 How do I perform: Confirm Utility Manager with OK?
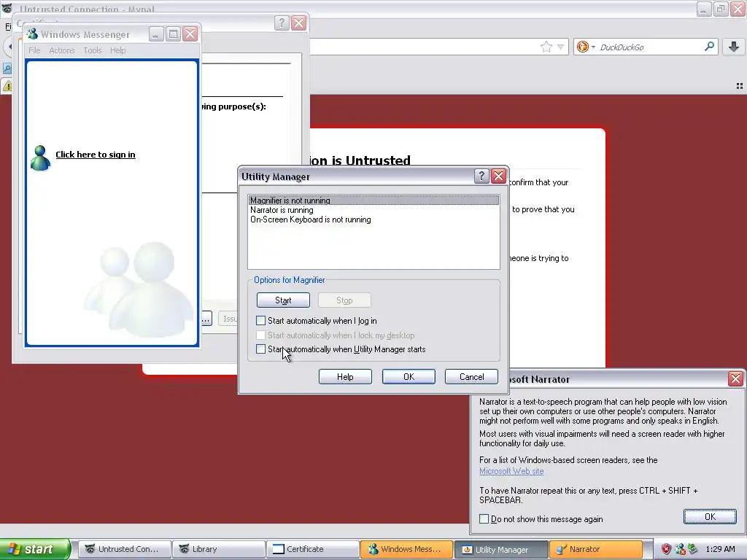pos(409,377)
